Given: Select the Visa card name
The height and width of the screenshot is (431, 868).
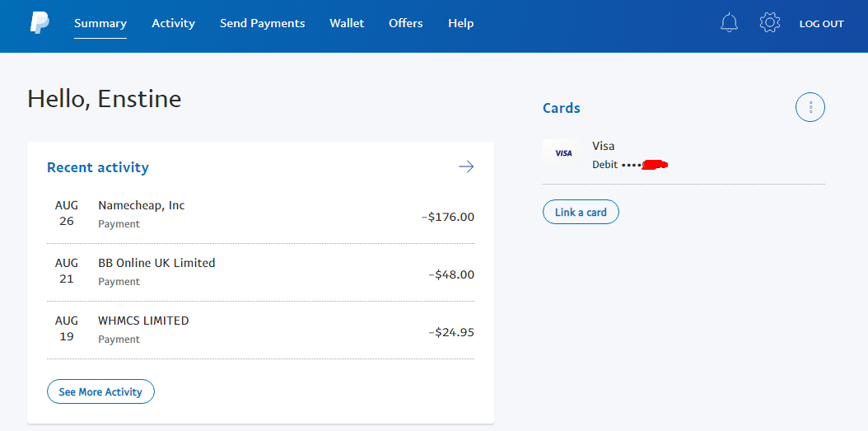Looking at the screenshot, I should point(604,146).
